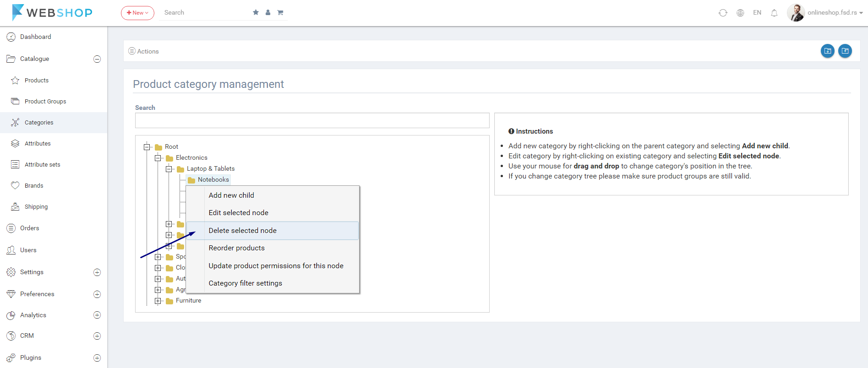The width and height of the screenshot is (868, 368).
Task: Click the first blue folder action button
Action: (828, 51)
